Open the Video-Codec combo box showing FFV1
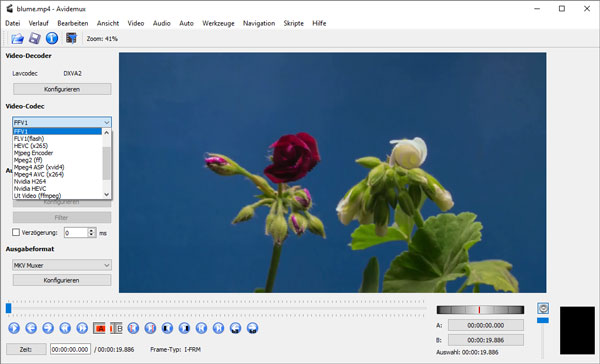The width and height of the screenshot is (600, 364). pos(62,122)
